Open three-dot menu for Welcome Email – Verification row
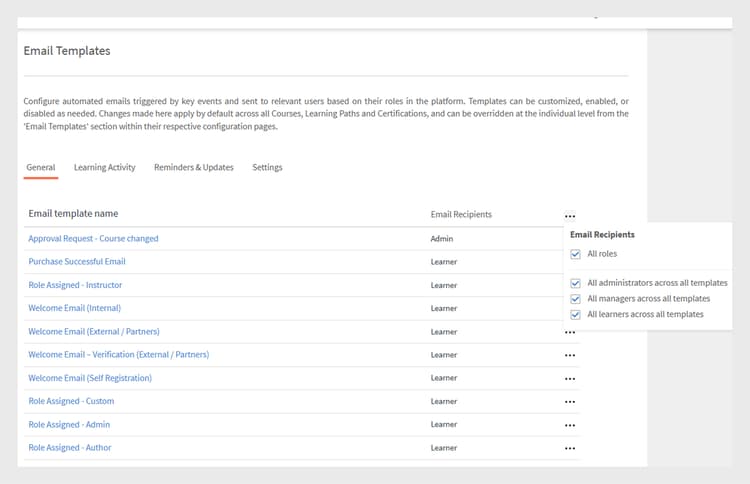 tap(569, 355)
